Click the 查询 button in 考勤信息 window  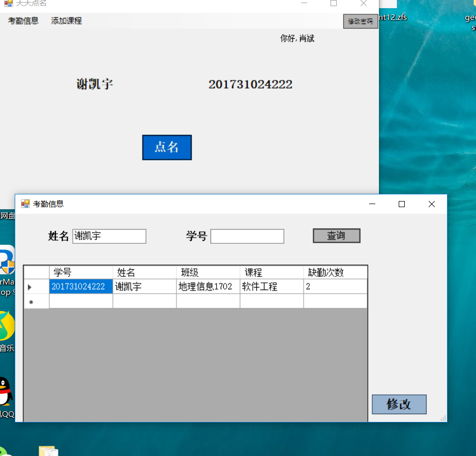[x=337, y=236]
